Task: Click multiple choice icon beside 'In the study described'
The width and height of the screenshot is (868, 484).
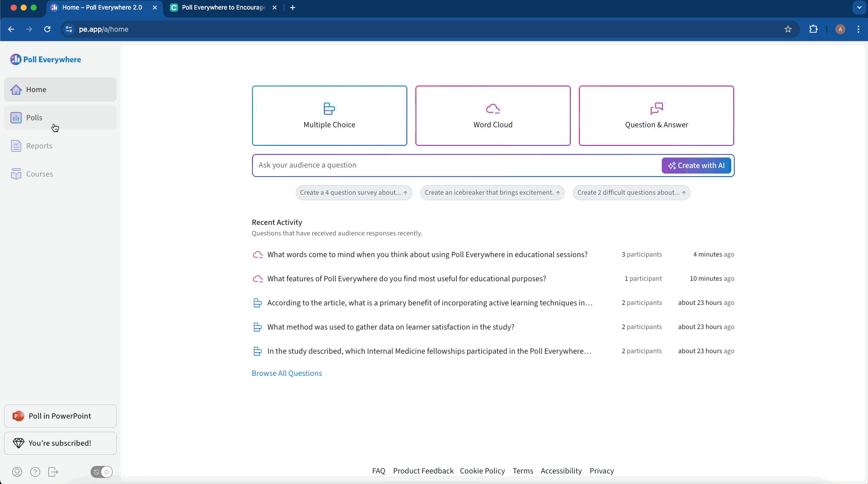Action: pos(257,351)
